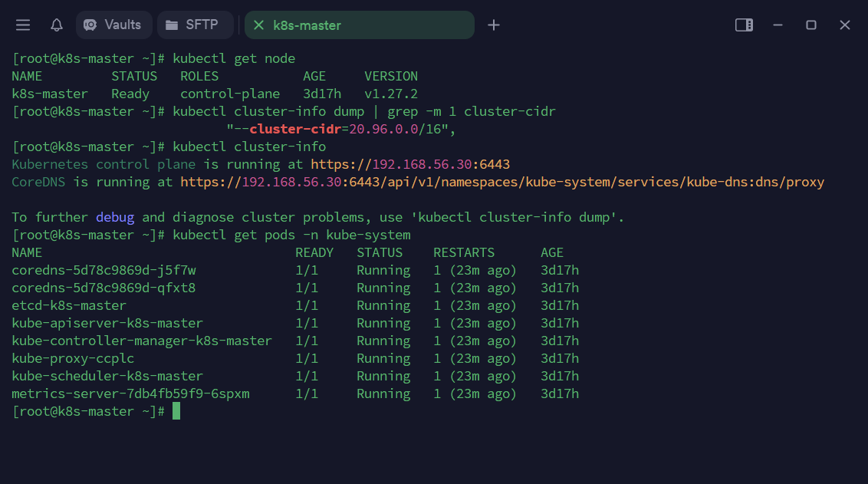Select the k8s-master tab label
This screenshot has width=868, height=484.
(x=307, y=25)
